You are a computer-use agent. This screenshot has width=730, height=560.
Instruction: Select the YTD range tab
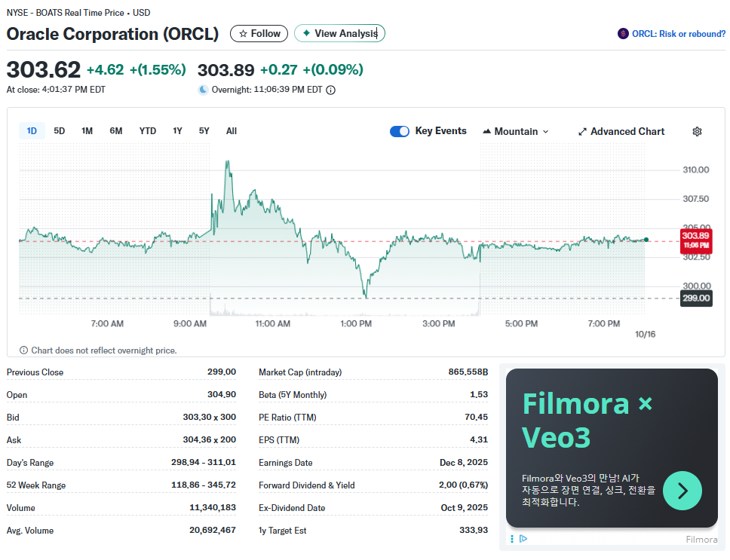(148, 131)
